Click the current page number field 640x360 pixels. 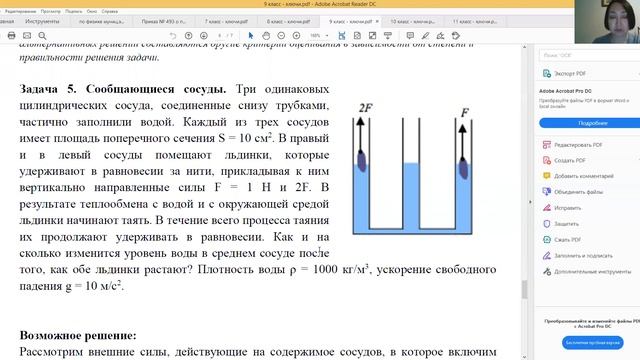tap(220, 36)
